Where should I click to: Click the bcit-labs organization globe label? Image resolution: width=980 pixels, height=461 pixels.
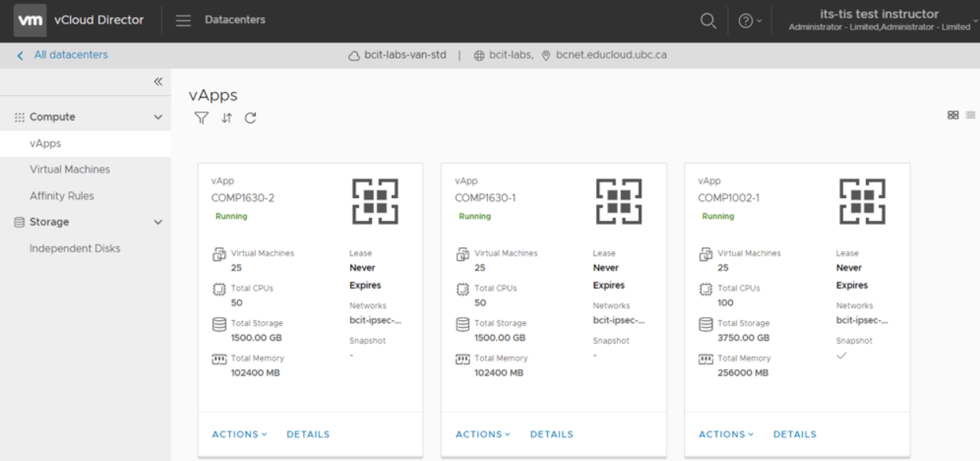tap(504, 55)
